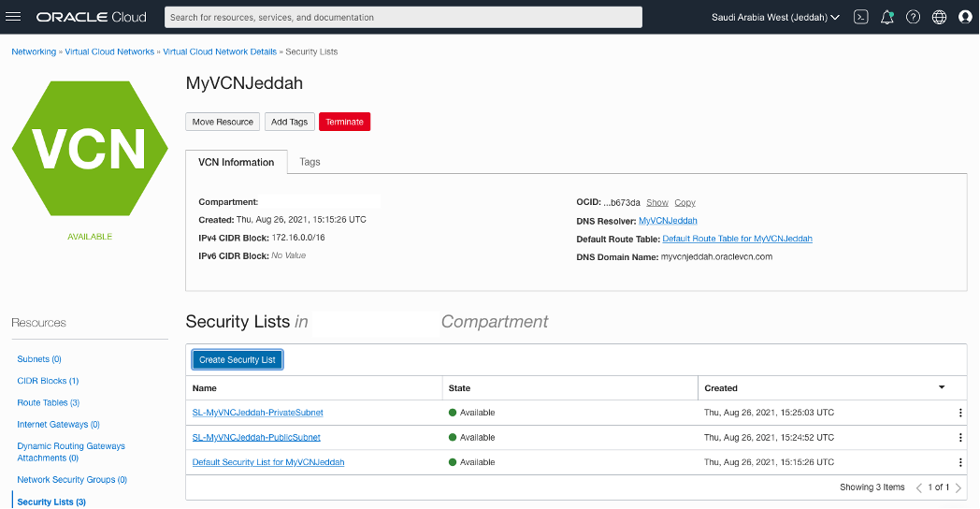
Task: Click the Oracle Cloud logo
Action: [92, 17]
